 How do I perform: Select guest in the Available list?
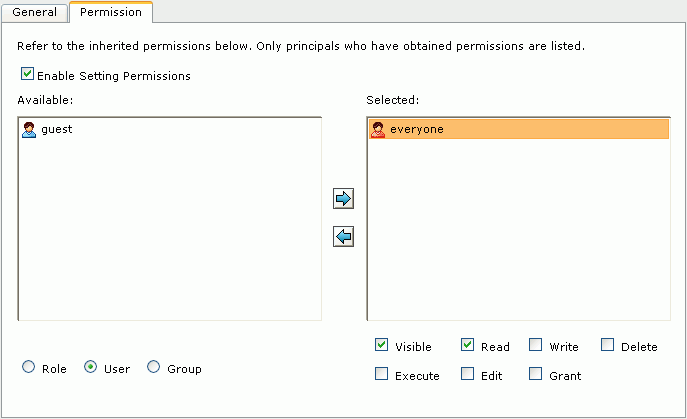point(57,130)
